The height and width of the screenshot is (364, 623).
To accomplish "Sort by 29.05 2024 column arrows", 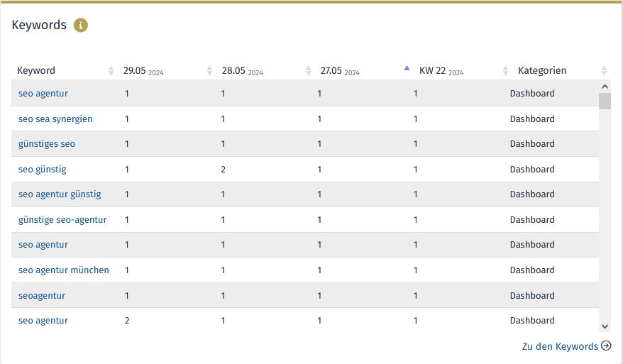I will [210, 71].
